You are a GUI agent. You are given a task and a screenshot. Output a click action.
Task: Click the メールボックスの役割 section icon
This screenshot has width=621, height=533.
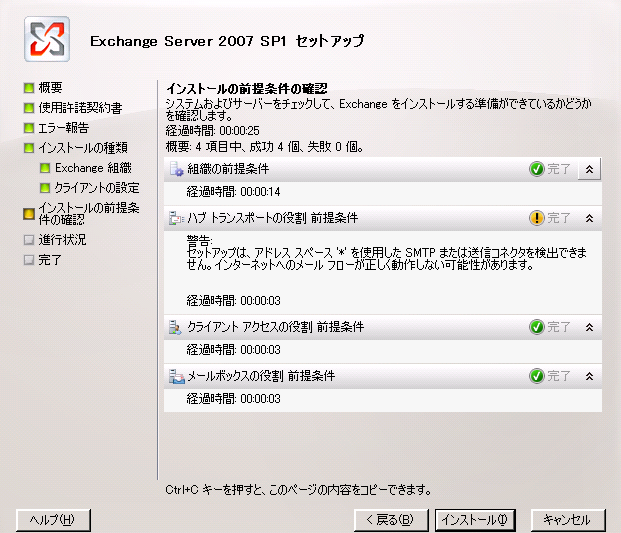coord(177,376)
